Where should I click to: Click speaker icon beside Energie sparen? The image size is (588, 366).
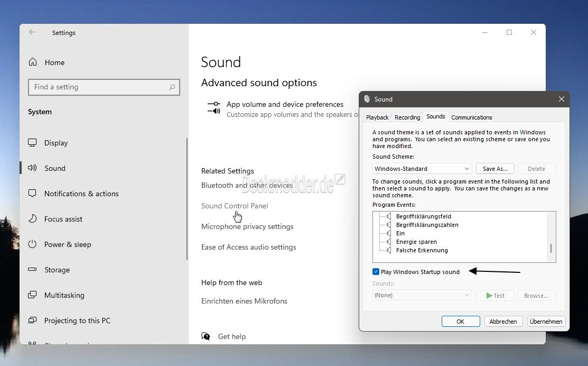click(x=389, y=242)
